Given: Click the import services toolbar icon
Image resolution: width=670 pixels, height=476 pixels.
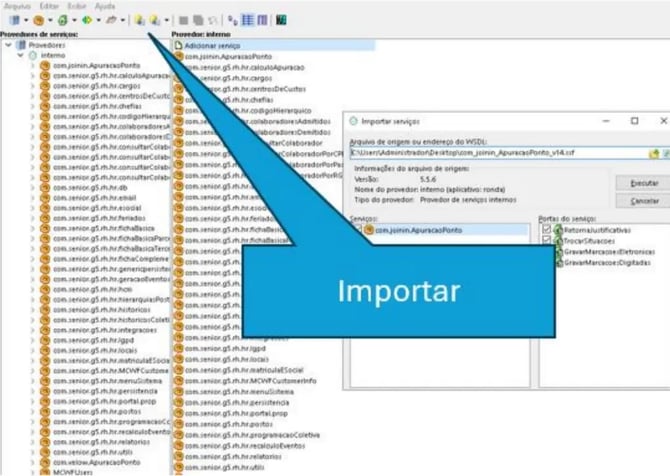Looking at the screenshot, I should click(141, 20).
